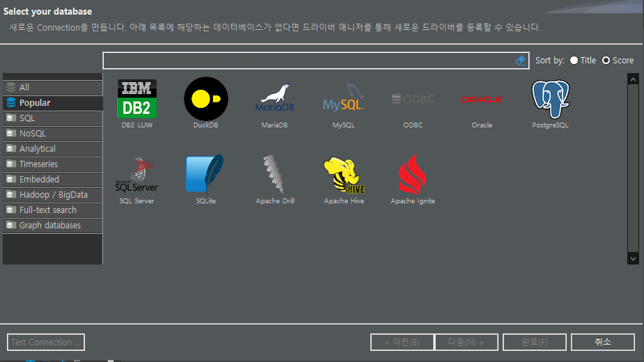644x362 pixels.
Task: Click the 완료(F) finish button
Action: coord(534,343)
